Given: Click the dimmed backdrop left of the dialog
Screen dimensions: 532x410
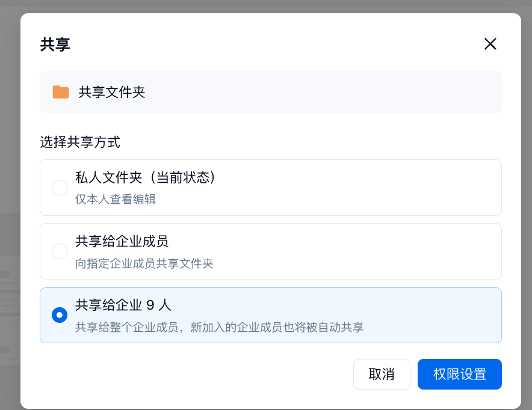Looking at the screenshot, I should click(x=10, y=180).
